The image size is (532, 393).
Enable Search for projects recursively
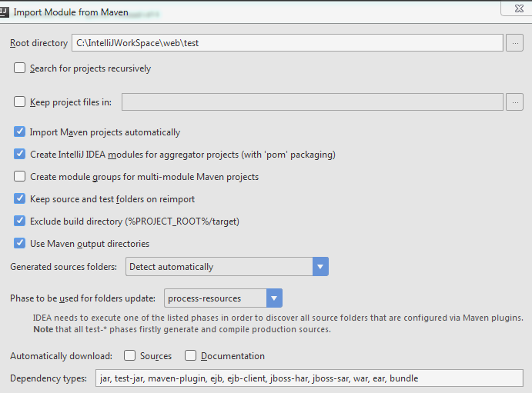point(19,68)
